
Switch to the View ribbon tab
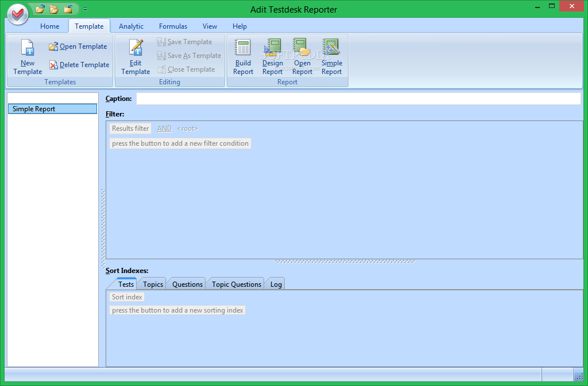210,26
